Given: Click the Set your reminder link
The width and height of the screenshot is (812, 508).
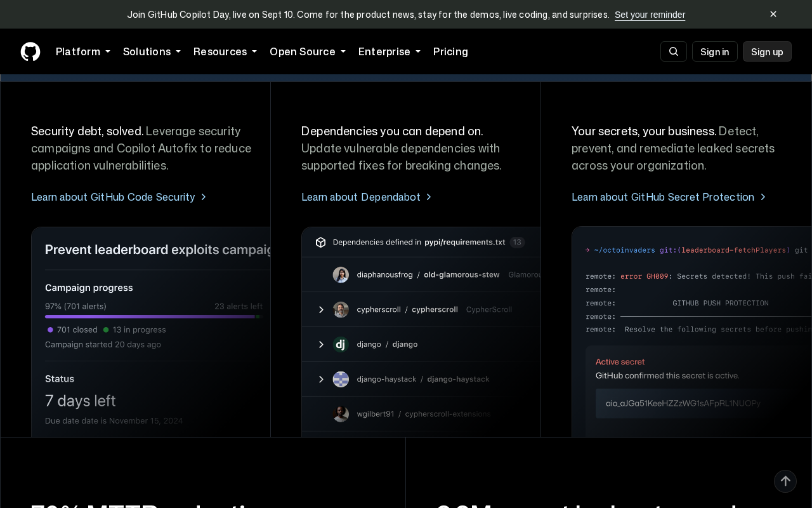Looking at the screenshot, I should [650, 15].
